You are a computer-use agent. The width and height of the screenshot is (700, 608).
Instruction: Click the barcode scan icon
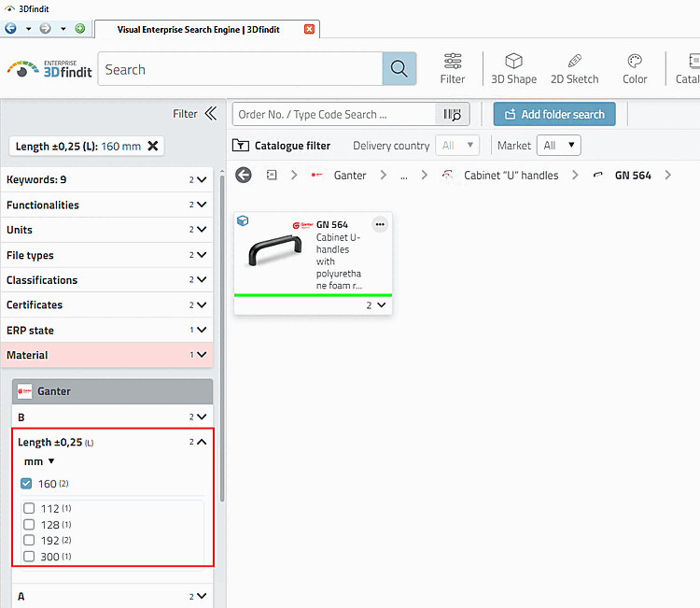(452, 114)
